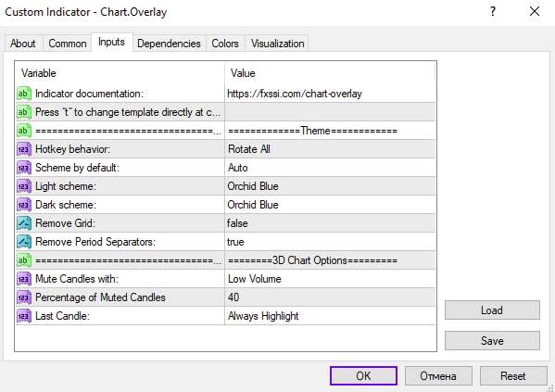The height and width of the screenshot is (392, 555).
Task: Toggle the Remove Period Separators true value
Action: coord(330,242)
